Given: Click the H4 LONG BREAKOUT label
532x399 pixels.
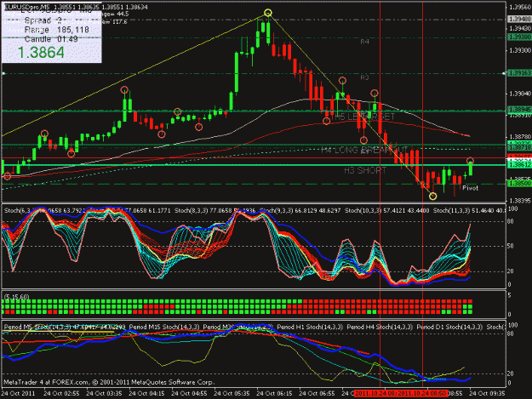Looking at the screenshot, I should coord(364,150).
